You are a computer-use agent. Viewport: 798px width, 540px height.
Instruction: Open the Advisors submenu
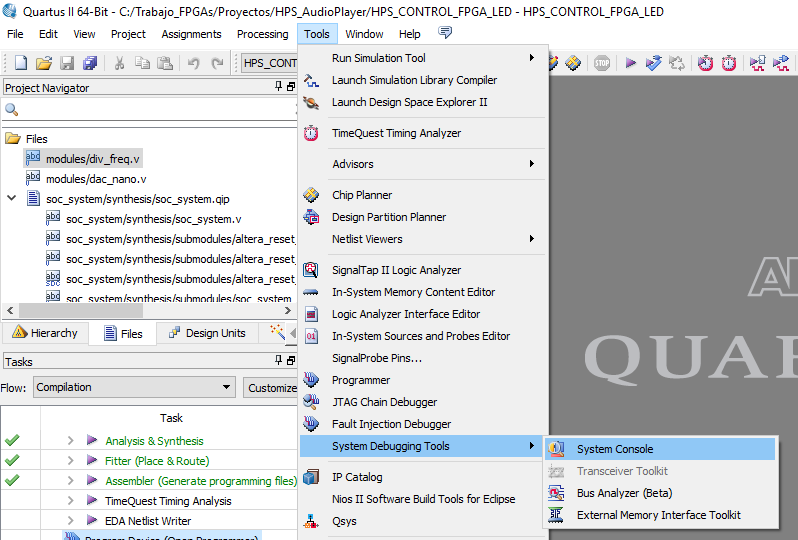tap(423, 164)
